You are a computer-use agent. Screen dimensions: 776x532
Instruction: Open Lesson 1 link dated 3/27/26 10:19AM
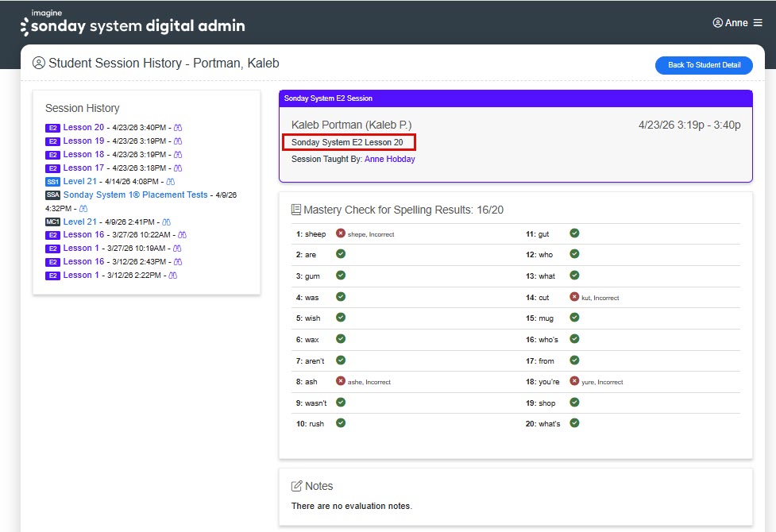click(81, 248)
